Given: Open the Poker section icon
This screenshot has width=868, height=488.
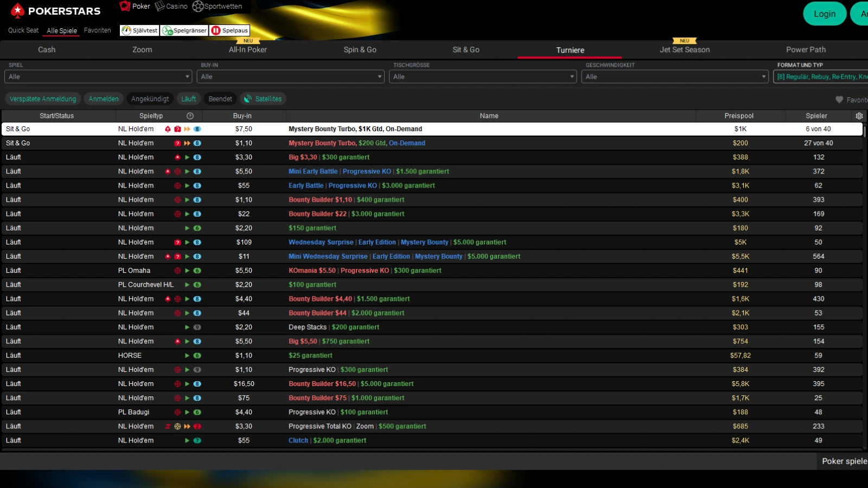Looking at the screenshot, I should click(125, 6).
